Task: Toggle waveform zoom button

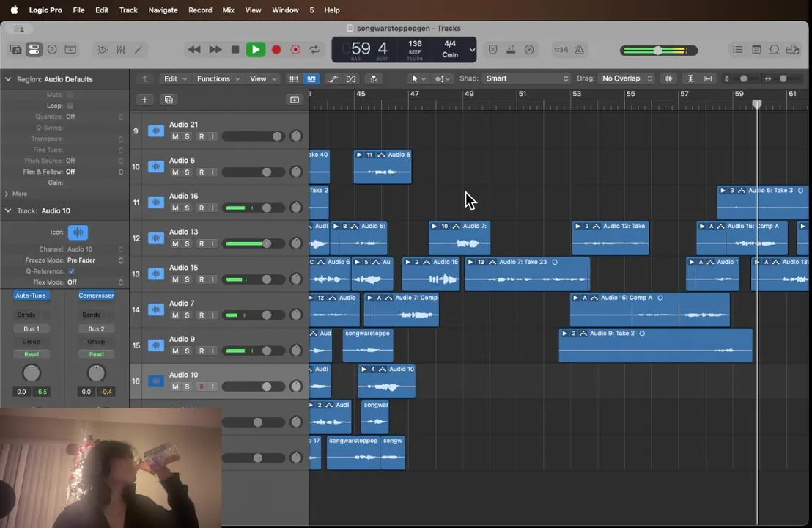Action: coord(668,78)
